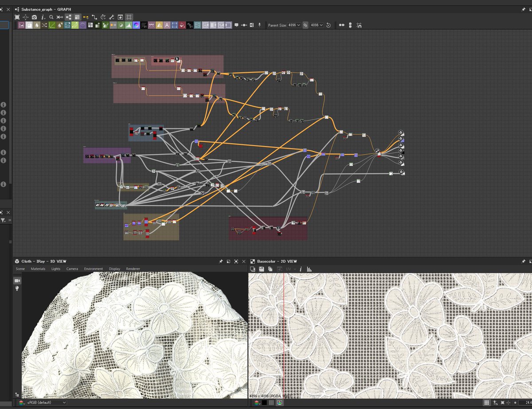The image size is (532, 409).
Task: Toggle tiling grid in 2D view
Action: pos(486,402)
